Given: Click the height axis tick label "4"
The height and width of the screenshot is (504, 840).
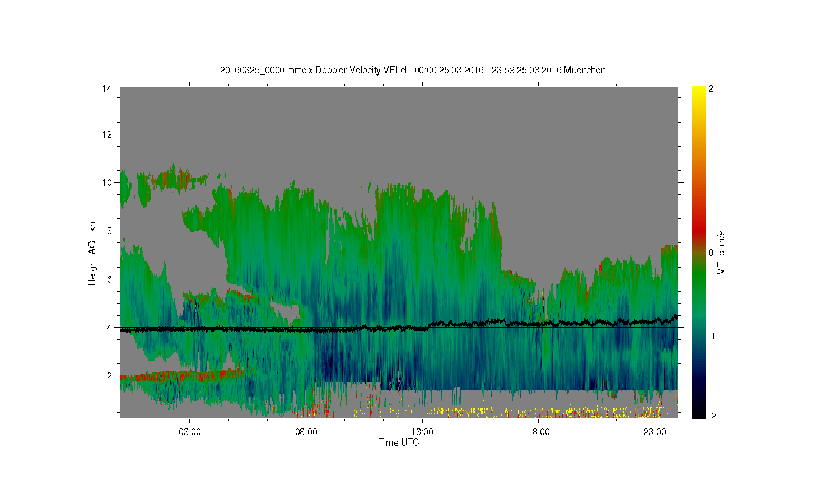Looking at the screenshot, I should tap(109, 327).
